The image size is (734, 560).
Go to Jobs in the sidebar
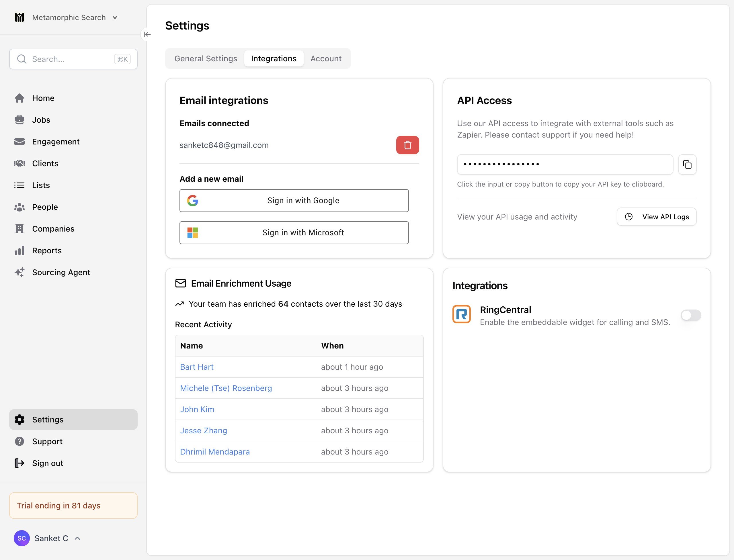[73, 120]
